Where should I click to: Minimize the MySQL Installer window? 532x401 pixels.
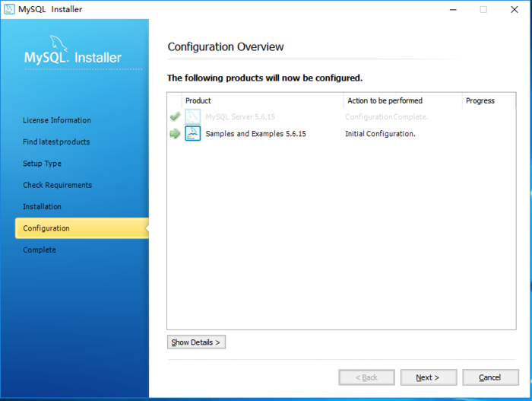click(x=453, y=10)
